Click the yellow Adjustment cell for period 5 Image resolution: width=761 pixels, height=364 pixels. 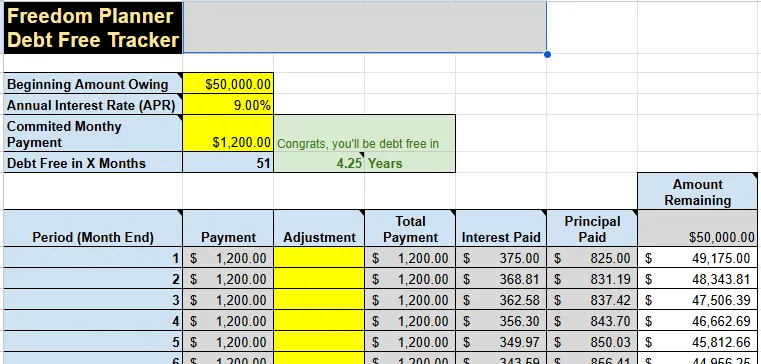(x=319, y=342)
